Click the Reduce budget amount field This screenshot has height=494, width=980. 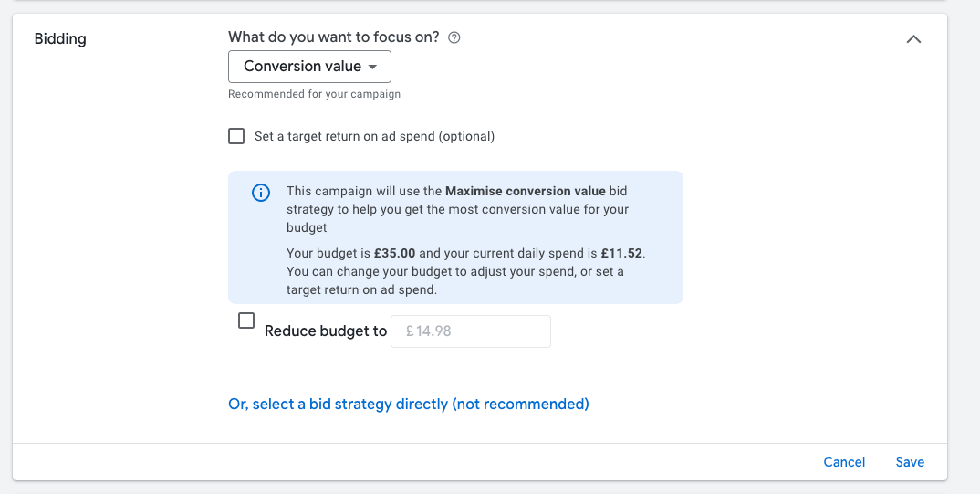click(x=470, y=331)
